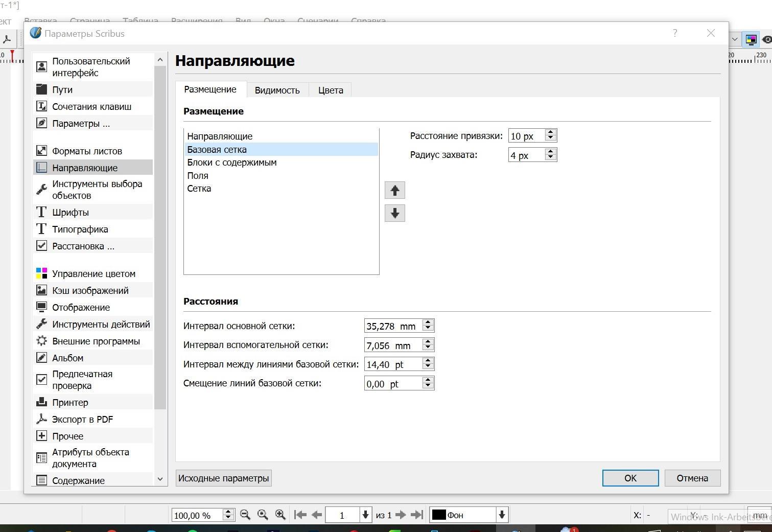Toggle the preview mode eye icon

[766, 39]
